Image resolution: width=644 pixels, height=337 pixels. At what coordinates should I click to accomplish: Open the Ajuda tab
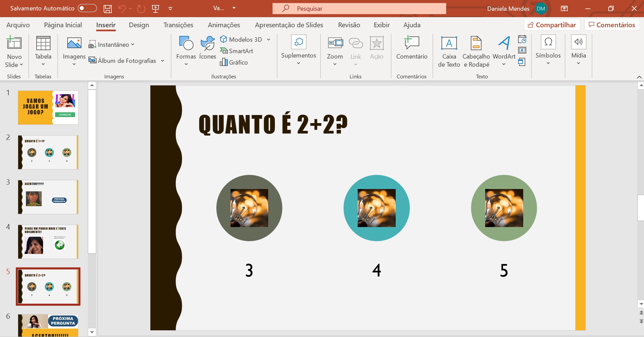tap(412, 25)
